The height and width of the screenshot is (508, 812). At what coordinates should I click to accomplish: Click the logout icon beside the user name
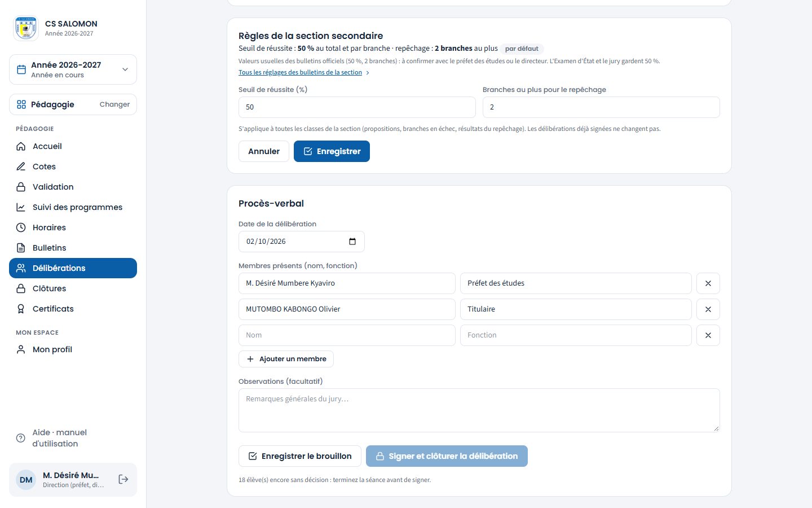tap(123, 479)
